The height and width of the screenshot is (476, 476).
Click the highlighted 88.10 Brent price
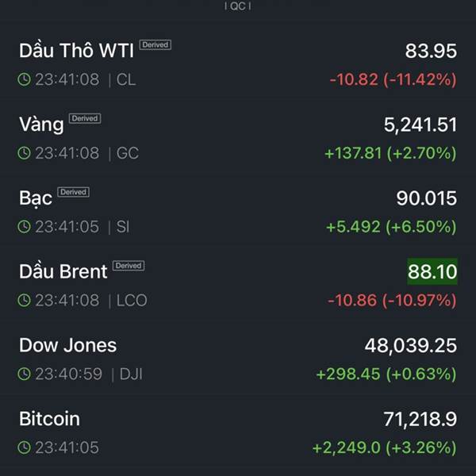432,272
